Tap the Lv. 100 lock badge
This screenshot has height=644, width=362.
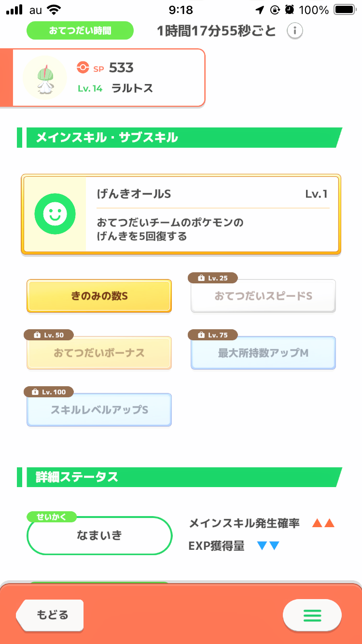click(49, 392)
